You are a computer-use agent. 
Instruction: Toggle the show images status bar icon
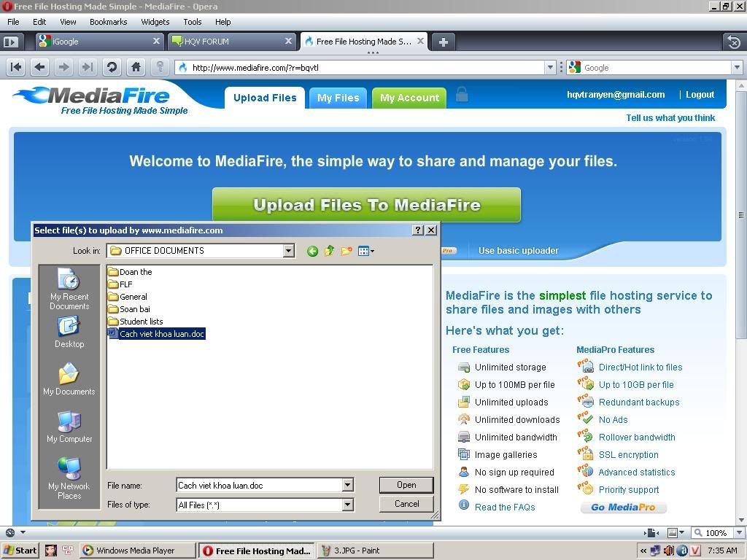pos(672,532)
